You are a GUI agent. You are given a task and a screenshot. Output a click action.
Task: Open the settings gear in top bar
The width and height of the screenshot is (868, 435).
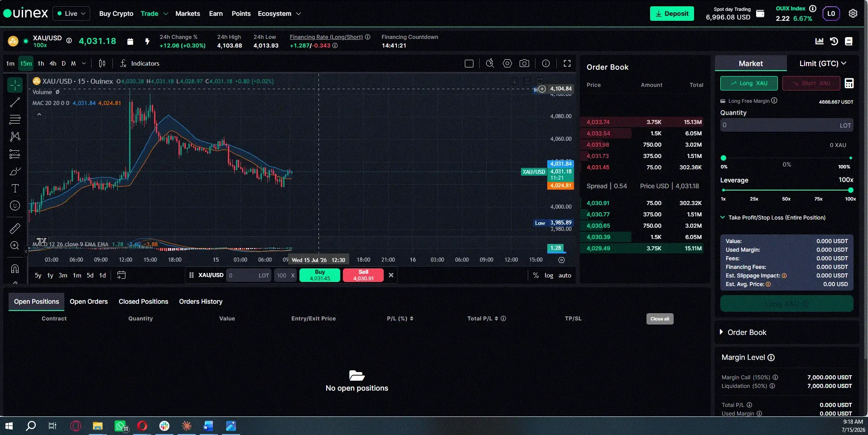(x=853, y=14)
